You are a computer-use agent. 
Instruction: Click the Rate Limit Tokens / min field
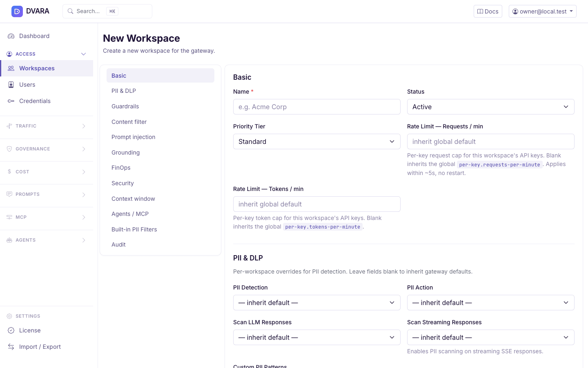[316, 204]
